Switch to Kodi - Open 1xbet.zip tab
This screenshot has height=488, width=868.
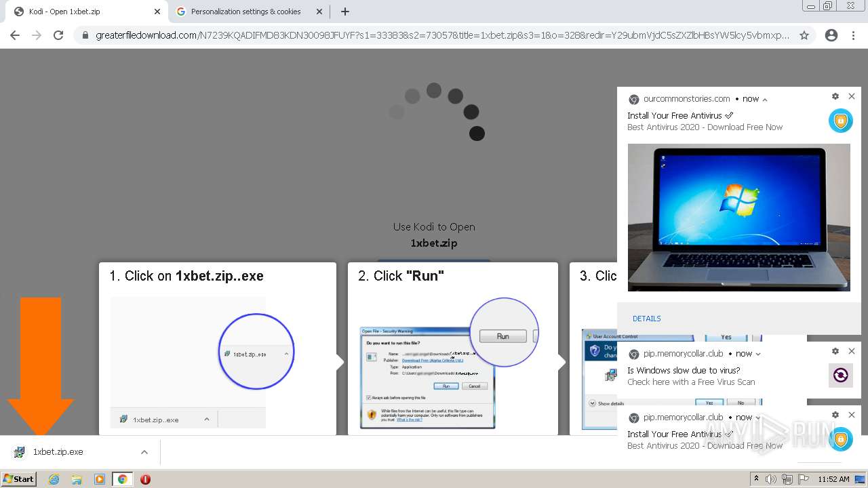coord(87,12)
